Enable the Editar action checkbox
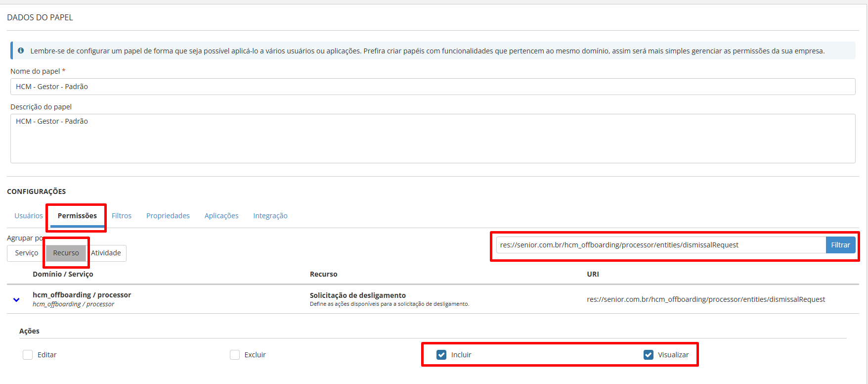 (x=28, y=355)
